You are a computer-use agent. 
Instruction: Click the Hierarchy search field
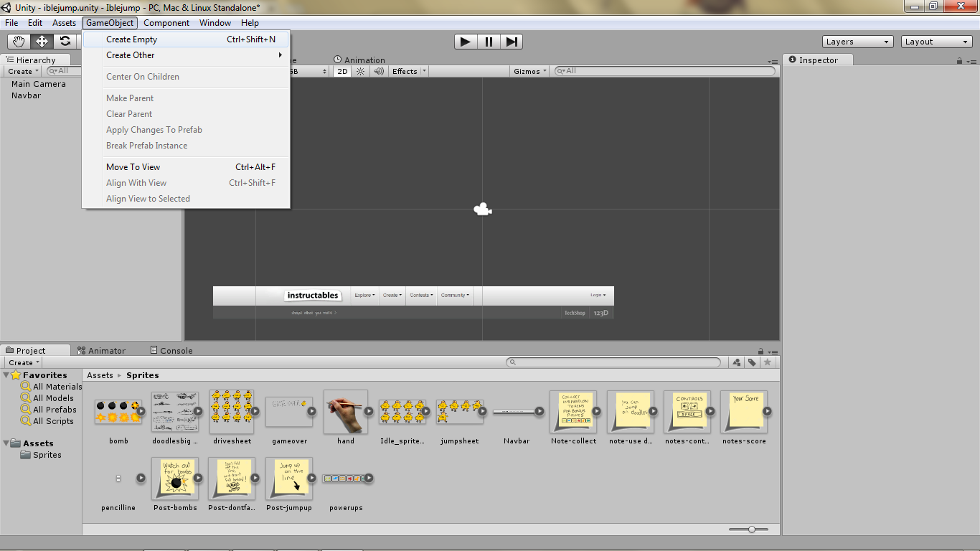click(x=65, y=71)
